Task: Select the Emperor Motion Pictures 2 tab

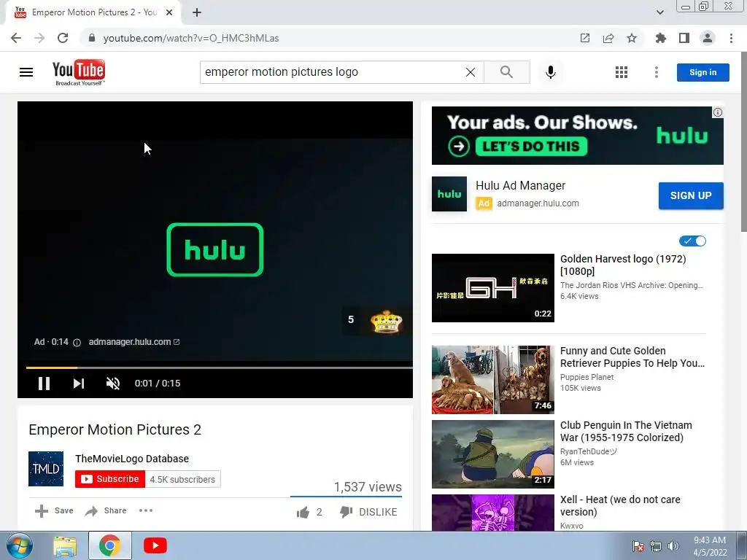Action: click(x=93, y=13)
